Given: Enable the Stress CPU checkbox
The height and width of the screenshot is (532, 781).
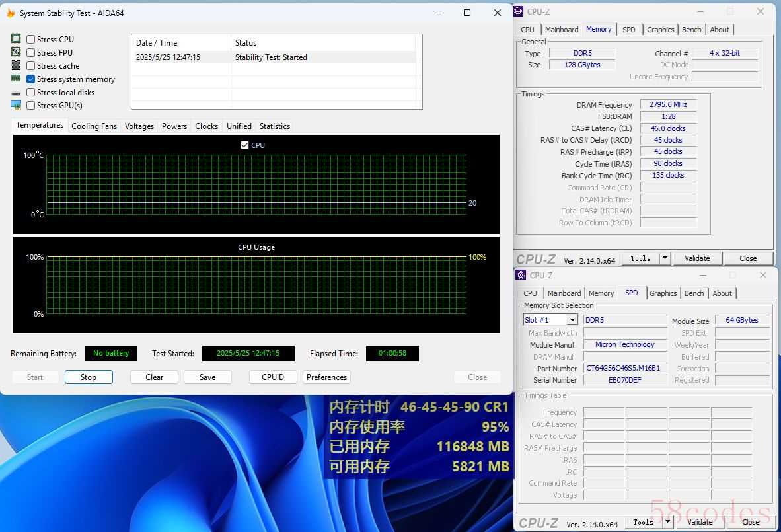Looking at the screenshot, I should 31,40.
